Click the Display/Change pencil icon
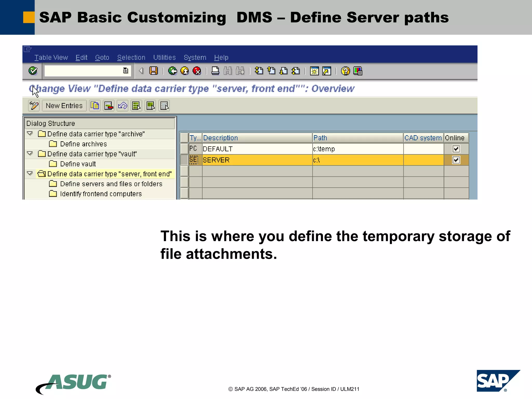This screenshot has width=532, height=399. point(34,106)
